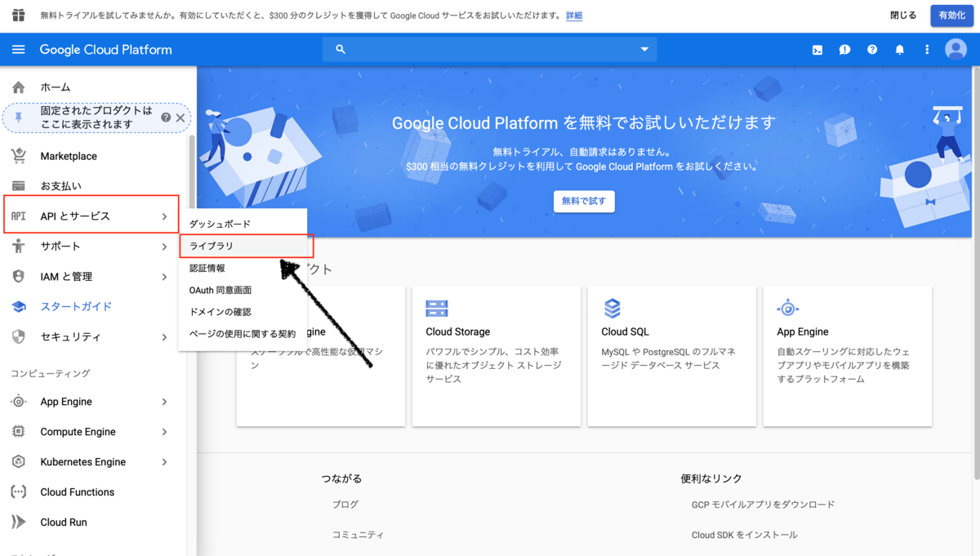980x556 pixels.
Task: Click the pin icon in pinned-products notice
Action: click(x=19, y=118)
